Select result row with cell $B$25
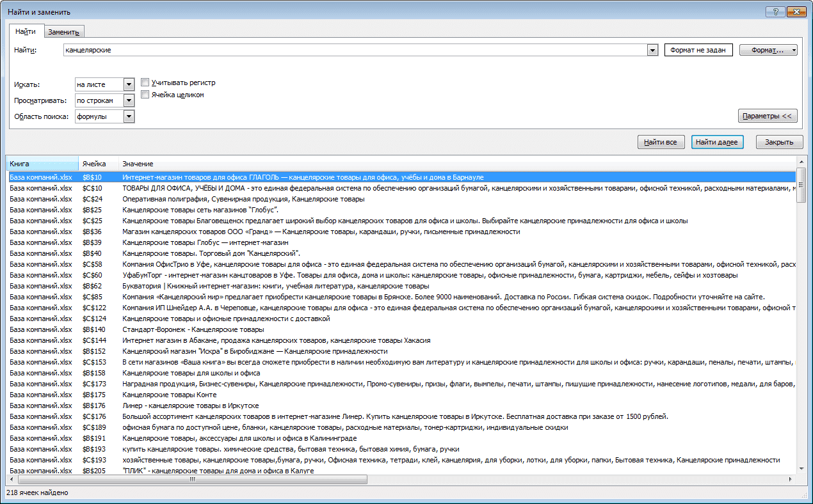The height and width of the screenshot is (504, 813). 401,210
